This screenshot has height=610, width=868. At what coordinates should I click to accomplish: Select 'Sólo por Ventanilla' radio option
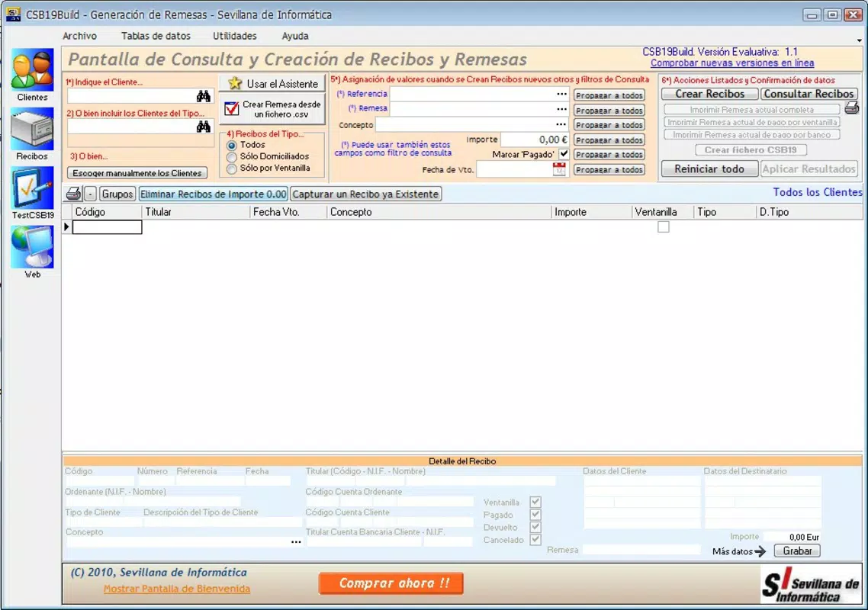click(231, 169)
